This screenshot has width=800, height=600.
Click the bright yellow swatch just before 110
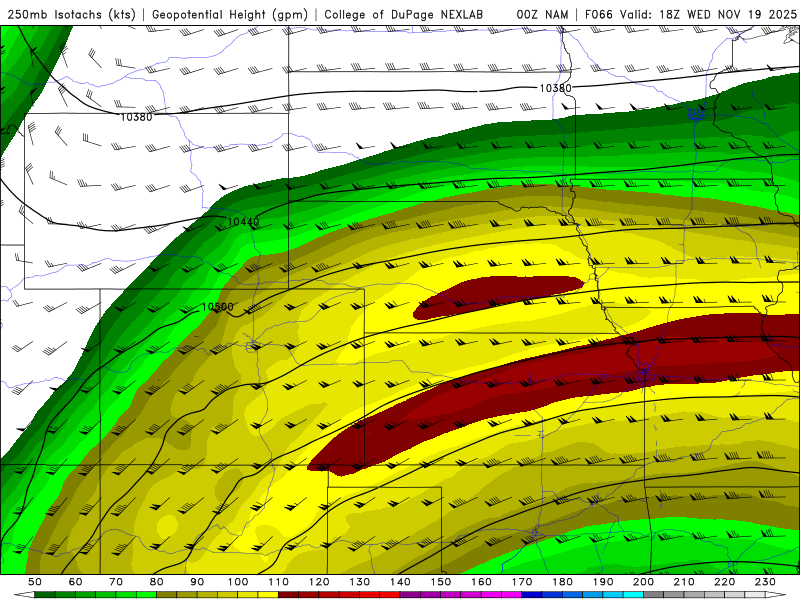click(x=268, y=595)
